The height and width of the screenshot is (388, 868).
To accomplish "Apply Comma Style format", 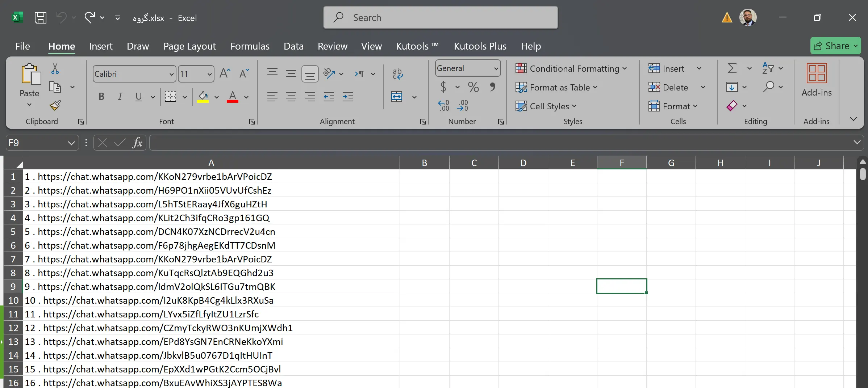I will tap(492, 87).
